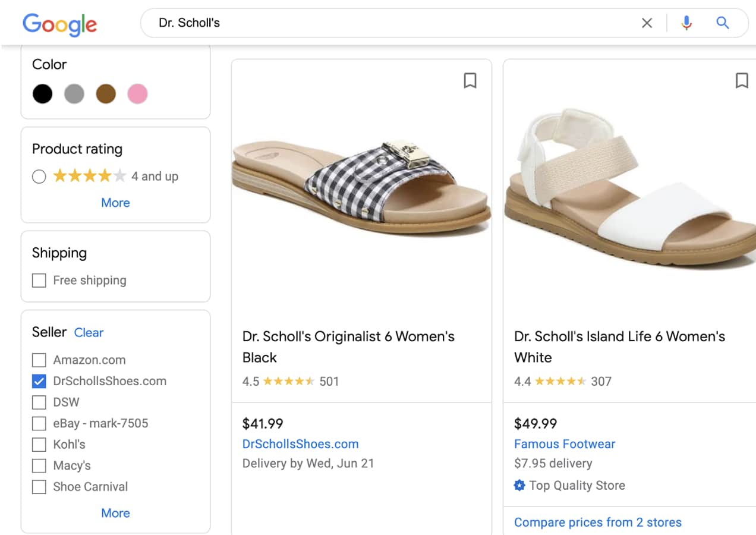Image resolution: width=756 pixels, height=535 pixels.
Task: Click the Dr. Scholl's search input field
Action: tap(392, 23)
